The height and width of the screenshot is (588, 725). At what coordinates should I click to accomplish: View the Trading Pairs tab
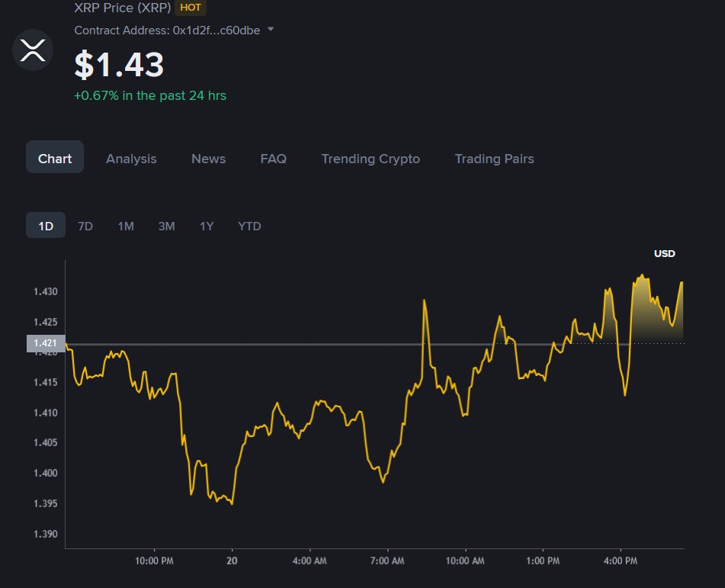click(494, 159)
